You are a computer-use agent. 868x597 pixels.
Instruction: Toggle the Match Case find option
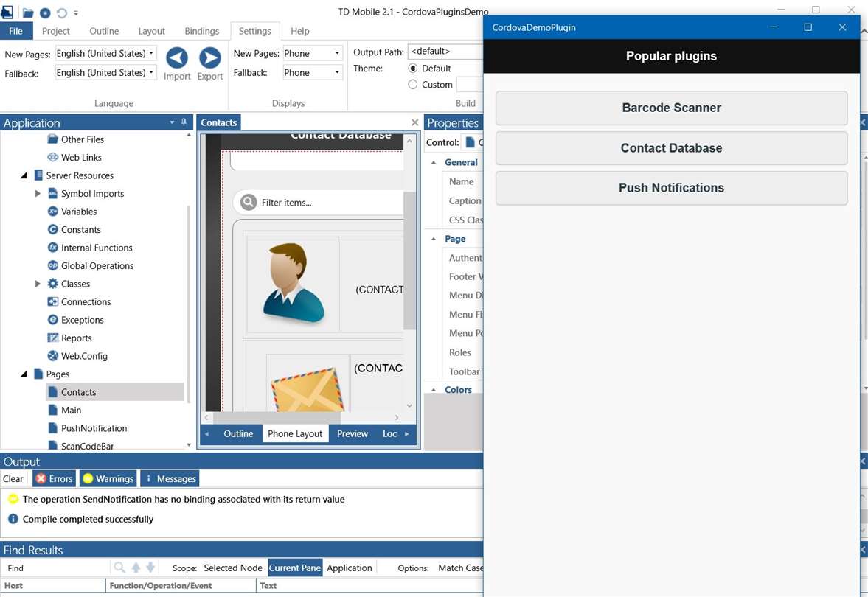(460, 568)
